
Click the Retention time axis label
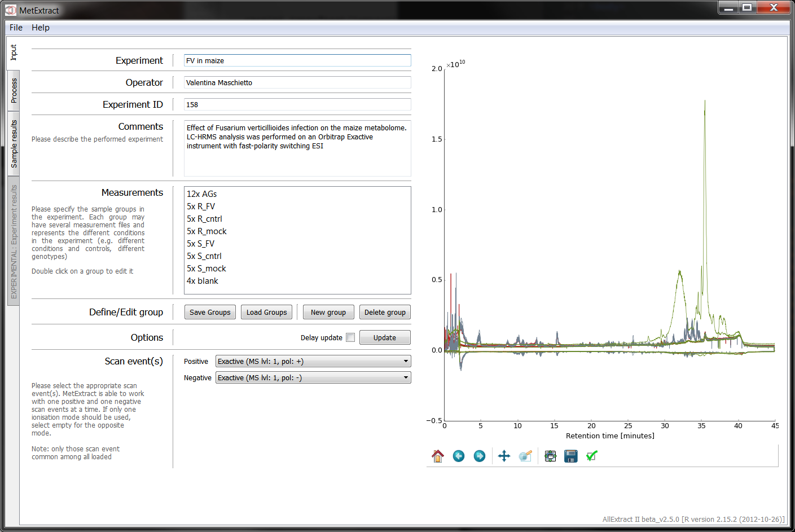coord(610,436)
